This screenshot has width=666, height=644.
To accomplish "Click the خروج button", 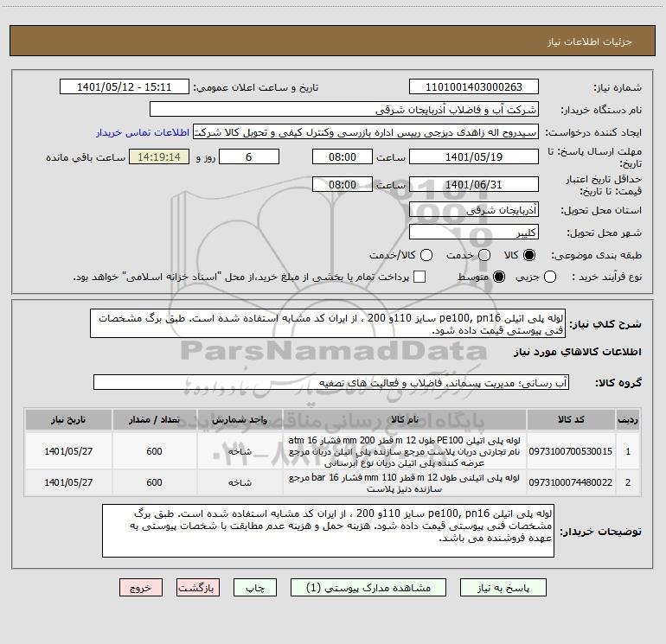I will [141, 588].
